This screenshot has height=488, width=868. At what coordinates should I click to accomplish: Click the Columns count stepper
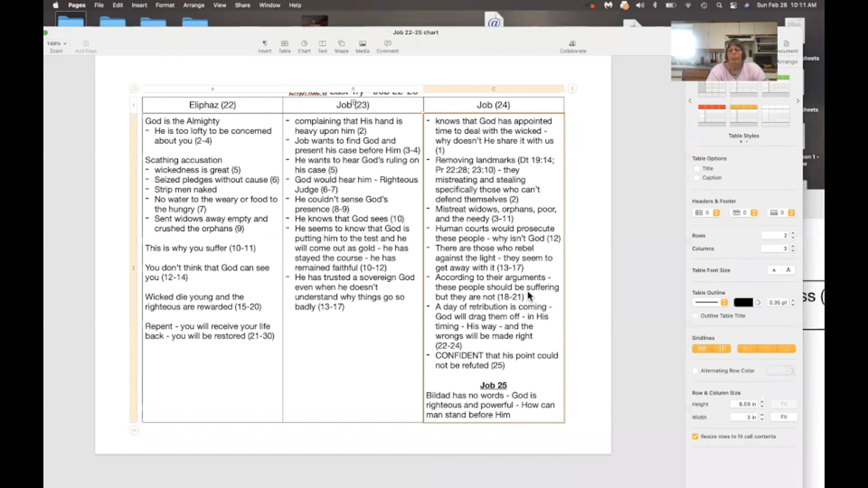tap(793, 248)
